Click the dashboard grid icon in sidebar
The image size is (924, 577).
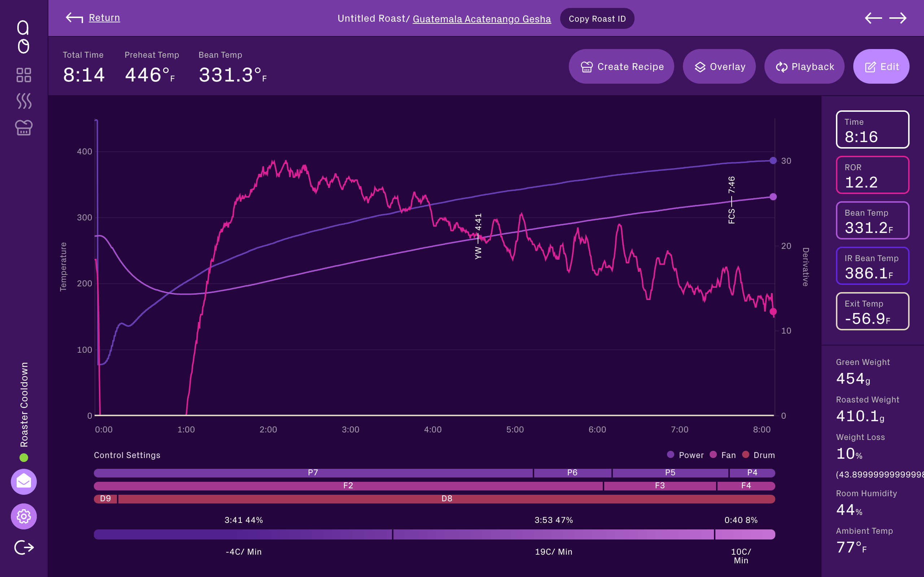[24, 75]
